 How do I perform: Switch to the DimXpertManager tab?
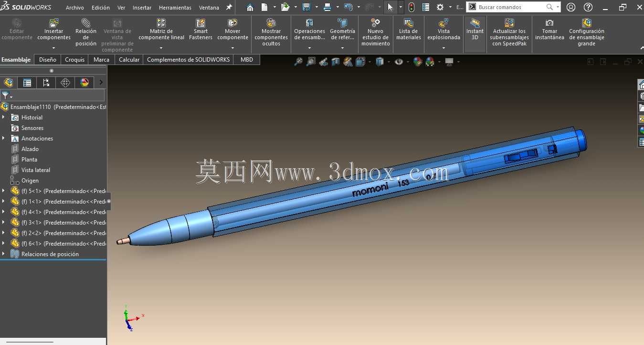(65, 83)
